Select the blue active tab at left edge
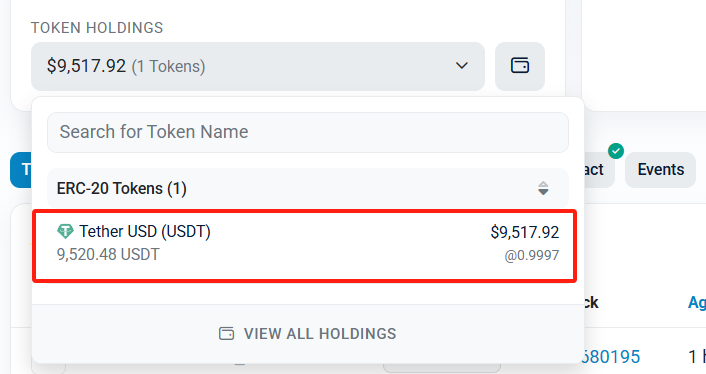 point(21,170)
